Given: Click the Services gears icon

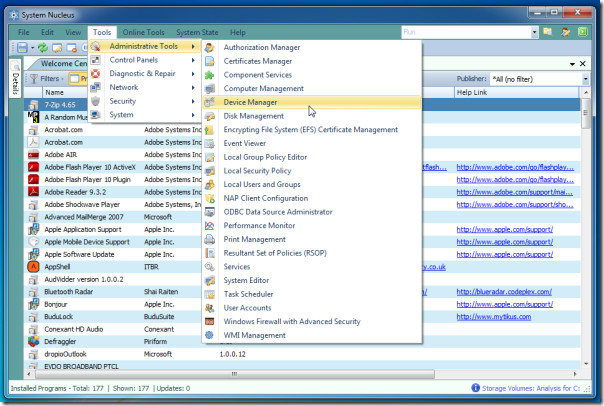Looking at the screenshot, I should coord(210,267).
